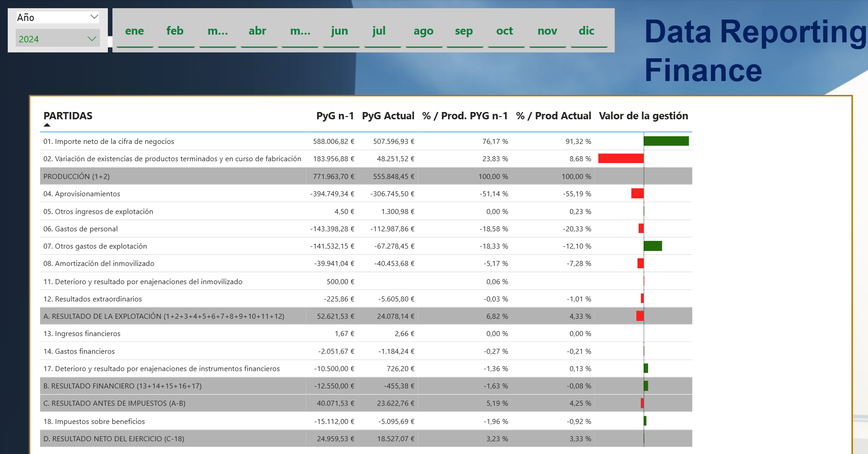Click the % / Prod Actual header
868x454 pixels.
[x=553, y=116]
